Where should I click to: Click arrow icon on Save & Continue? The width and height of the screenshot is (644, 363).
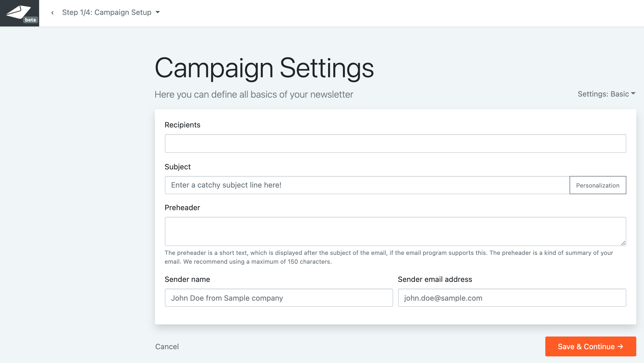(621, 346)
